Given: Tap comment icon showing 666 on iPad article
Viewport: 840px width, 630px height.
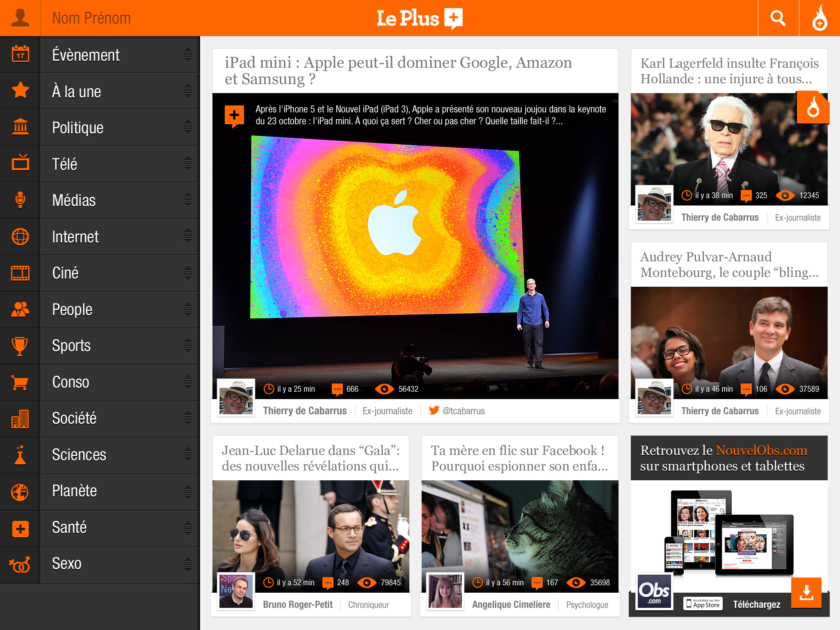Looking at the screenshot, I should [x=337, y=389].
